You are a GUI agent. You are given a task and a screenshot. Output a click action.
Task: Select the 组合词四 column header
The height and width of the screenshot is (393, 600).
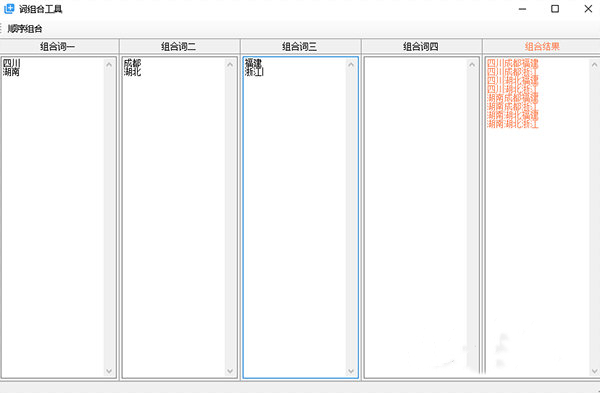(421, 47)
